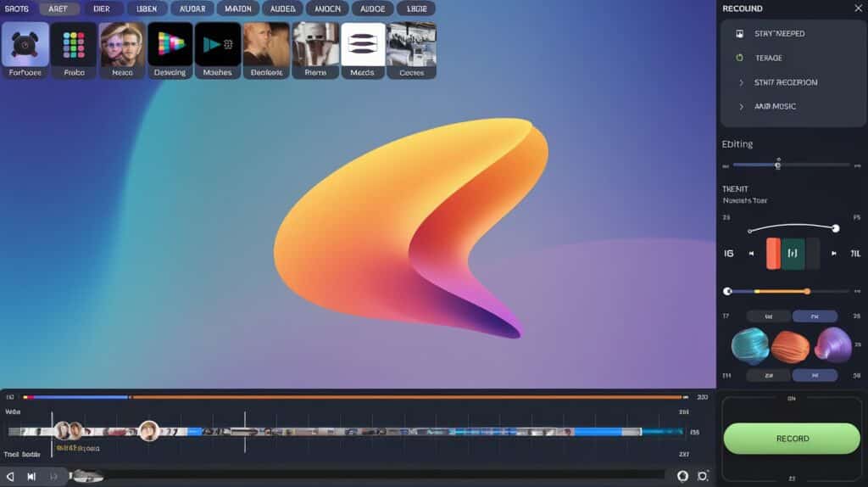Click the white range slider left handle
The width and height of the screenshot is (868, 487).
coord(727,291)
